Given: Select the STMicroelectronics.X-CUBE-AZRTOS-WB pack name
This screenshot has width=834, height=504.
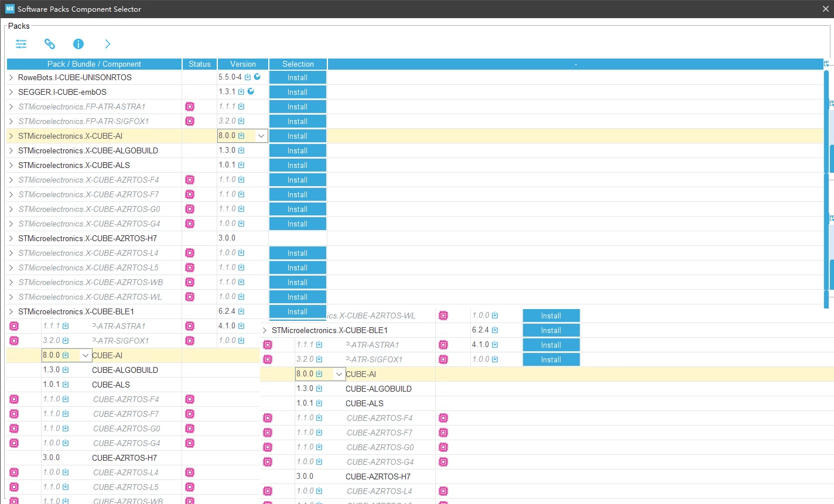Looking at the screenshot, I should [91, 282].
